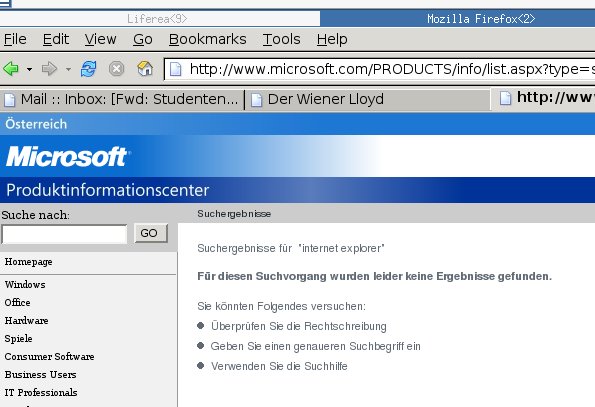Screen dimensions: 595x407
Task: Click the page icon in the URL bar
Action: coord(176,69)
